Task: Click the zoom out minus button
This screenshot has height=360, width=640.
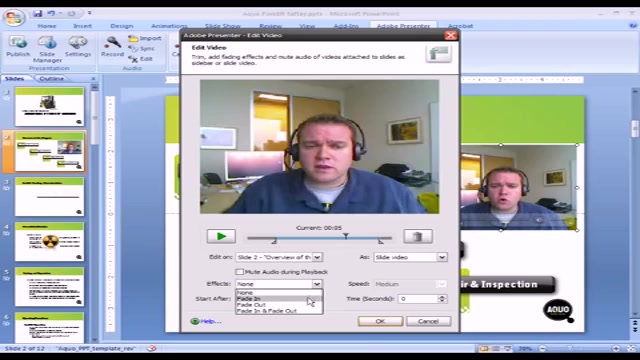Action: 542,349
